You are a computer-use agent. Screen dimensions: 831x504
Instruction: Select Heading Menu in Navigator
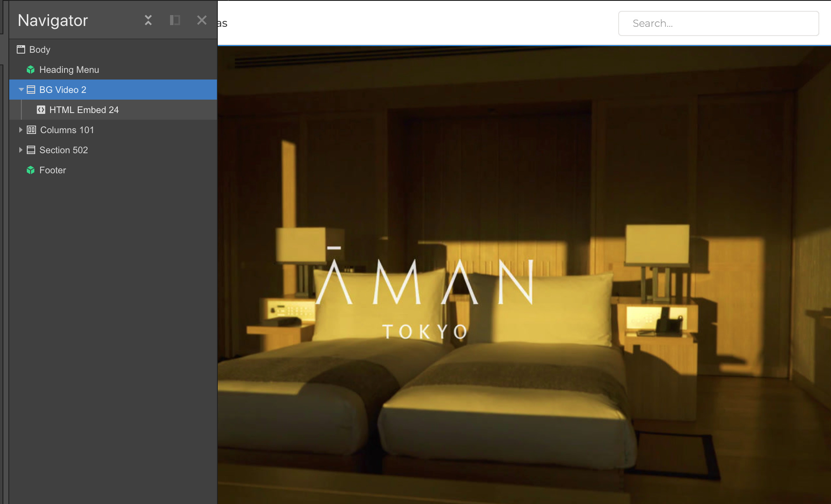click(69, 69)
